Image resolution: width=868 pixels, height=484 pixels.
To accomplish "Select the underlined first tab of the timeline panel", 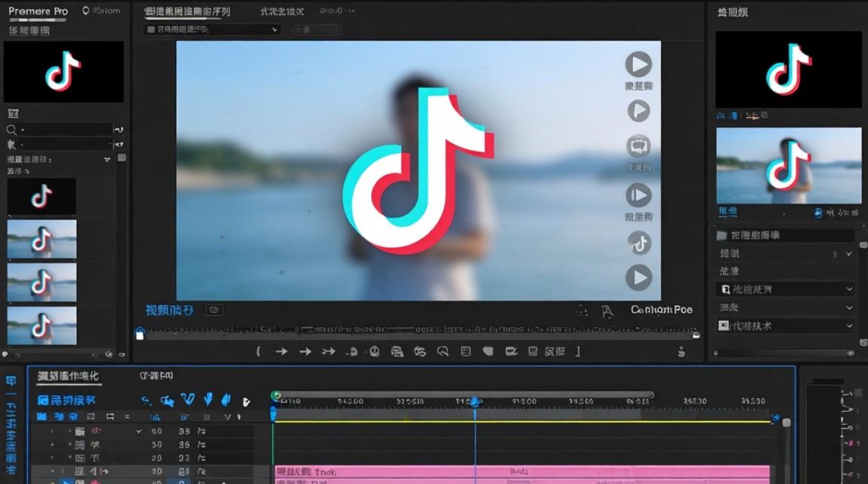I will (68, 376).
